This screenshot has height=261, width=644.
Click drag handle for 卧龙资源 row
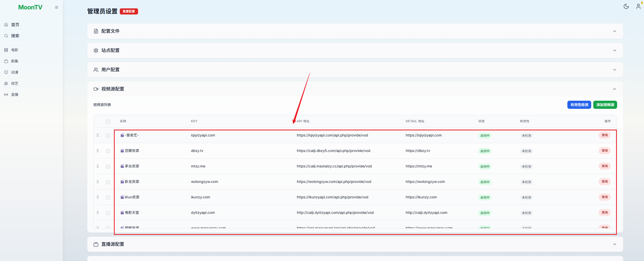(x=98, y=182)
